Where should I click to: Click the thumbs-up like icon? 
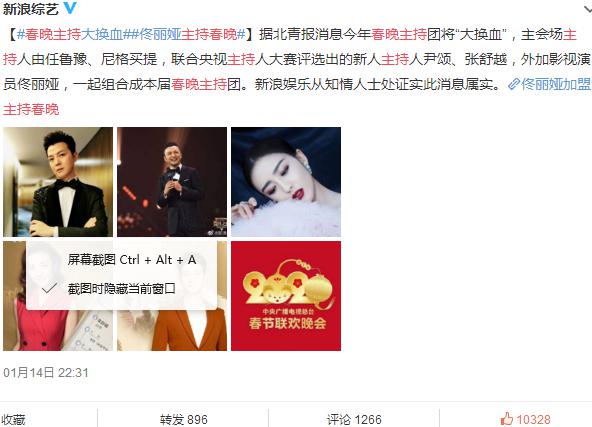(x=507, y=419)
